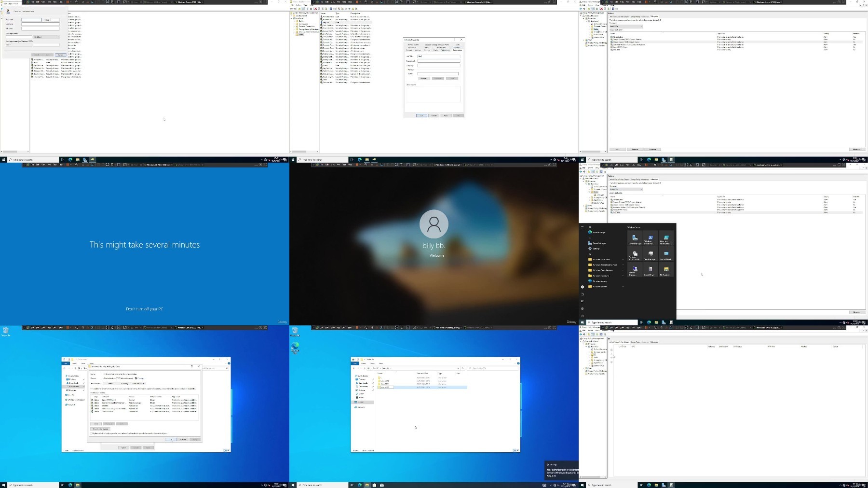Viewport: 868px width, 488px height.
Task: Open the Action menu in Active Directory Users
Action: 298,5
